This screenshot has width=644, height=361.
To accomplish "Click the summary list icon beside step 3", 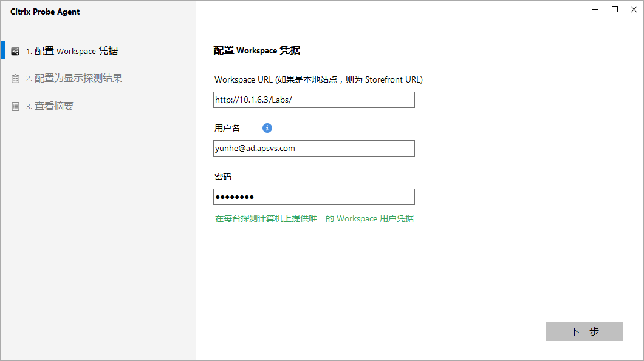I will coord(15,107).
